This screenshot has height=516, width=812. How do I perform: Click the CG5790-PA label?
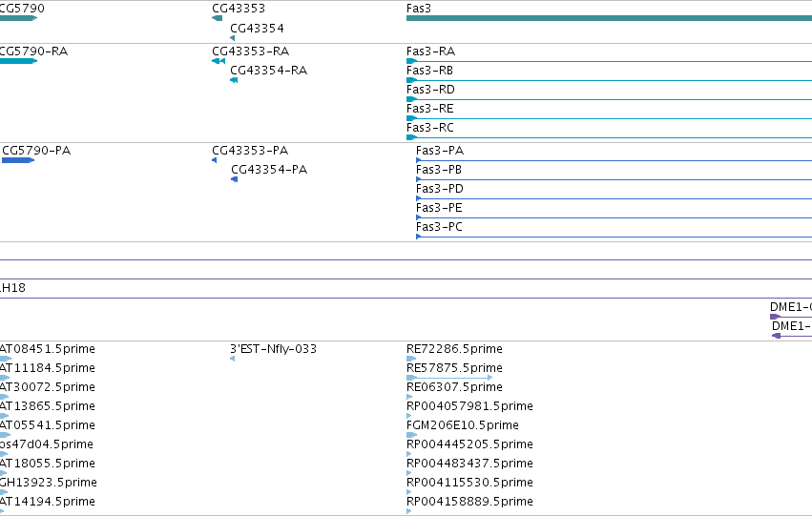click(36, 151)
